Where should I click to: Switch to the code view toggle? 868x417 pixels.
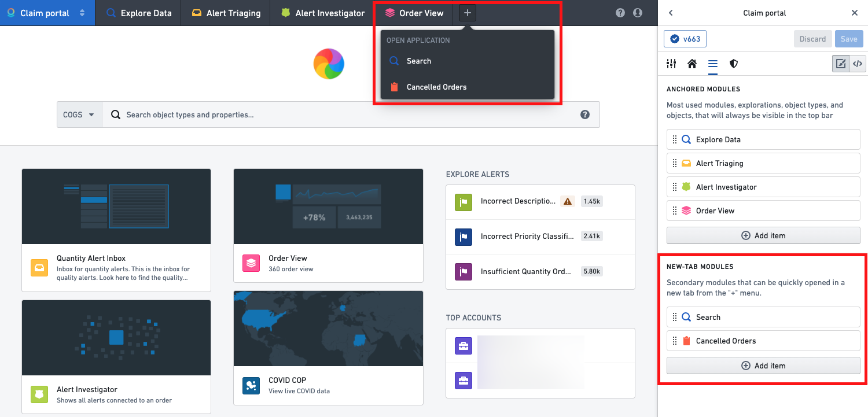tap(858, 64)
